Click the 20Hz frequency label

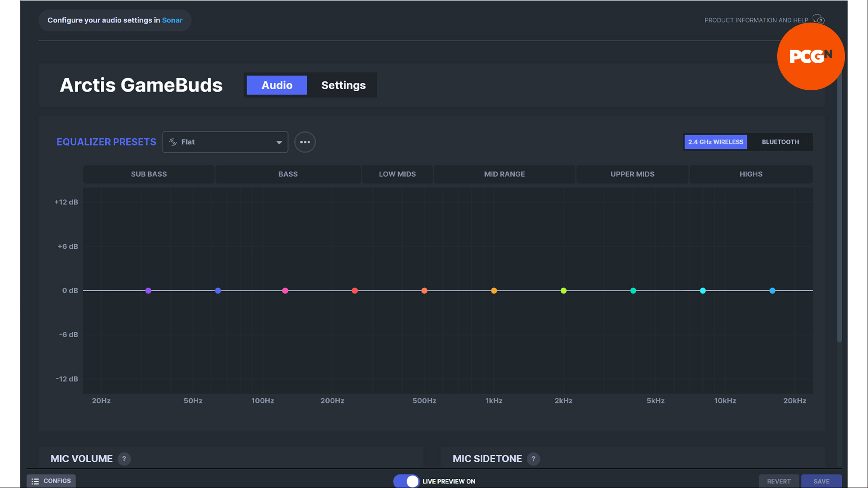pyautogui.click(x=101, y=401)
